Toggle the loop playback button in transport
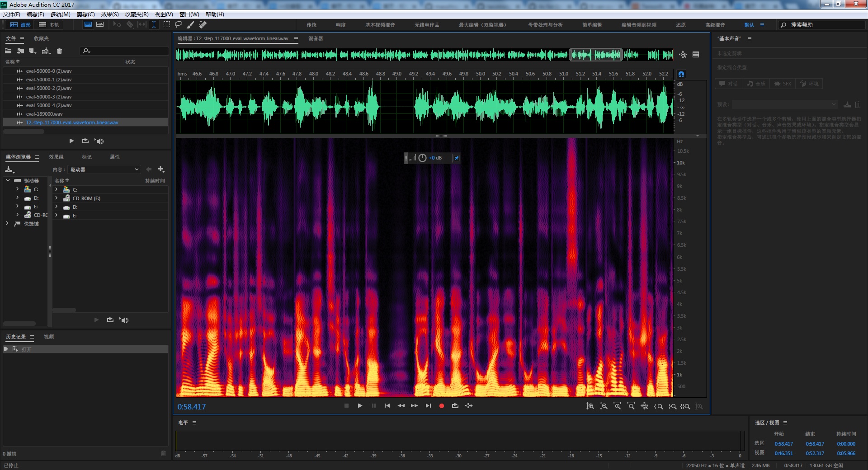This screenshot has width=868, height=470. point(455,406)
